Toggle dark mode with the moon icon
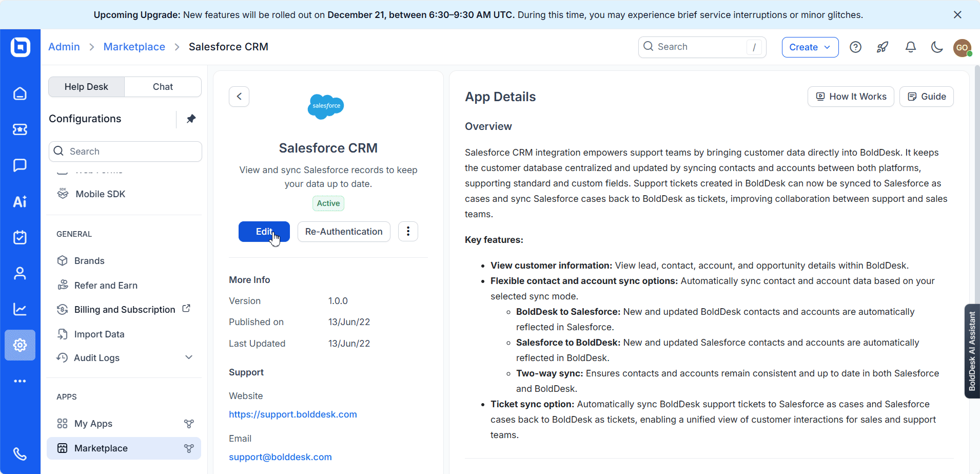The height and width of the screenshot is (474, 980). [936, 47]
